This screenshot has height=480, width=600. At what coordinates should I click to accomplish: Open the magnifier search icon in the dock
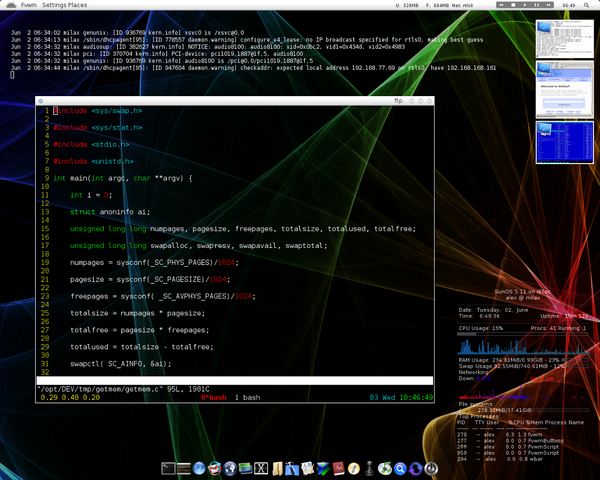[x=400, y=467]
